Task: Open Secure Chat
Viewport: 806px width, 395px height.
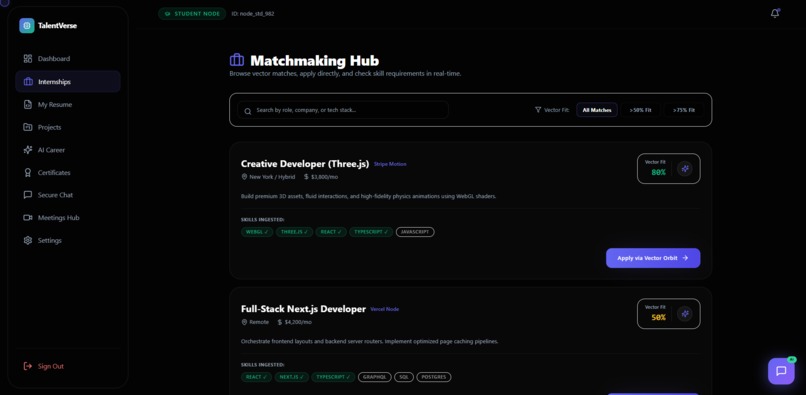Action: pos(68,195)
